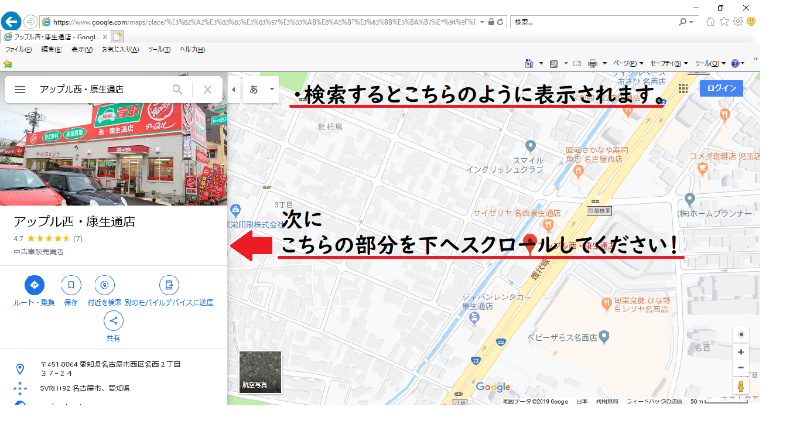Click the blue ログイン button
This screenshot has height=426, width=800.
[x=721, y=89]
